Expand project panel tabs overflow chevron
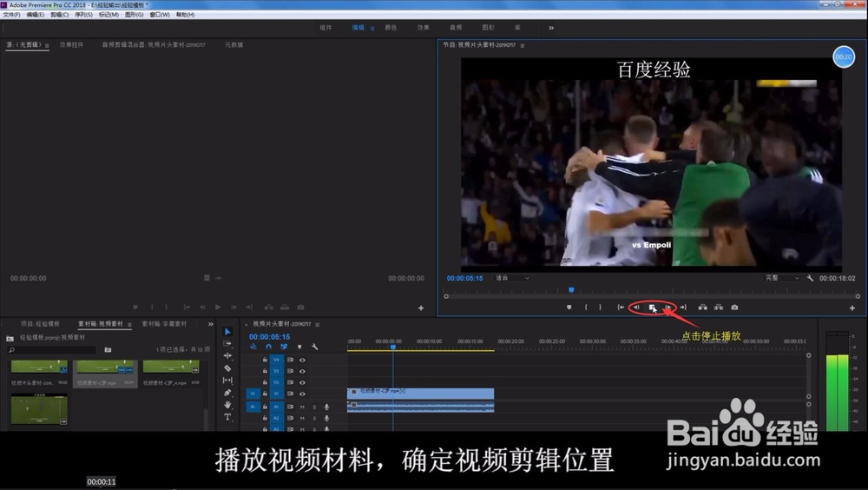 [210, 324]
